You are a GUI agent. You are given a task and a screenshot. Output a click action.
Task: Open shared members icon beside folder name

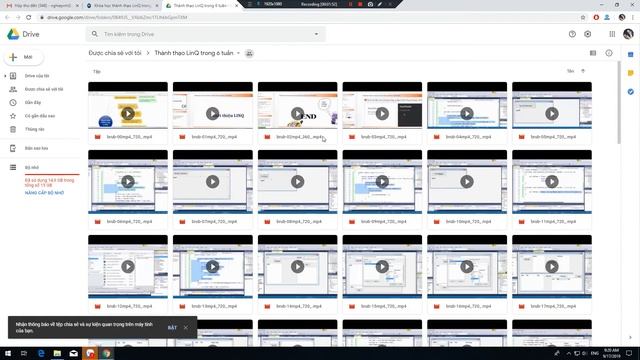pyautogui.click(x=249, y=53)
